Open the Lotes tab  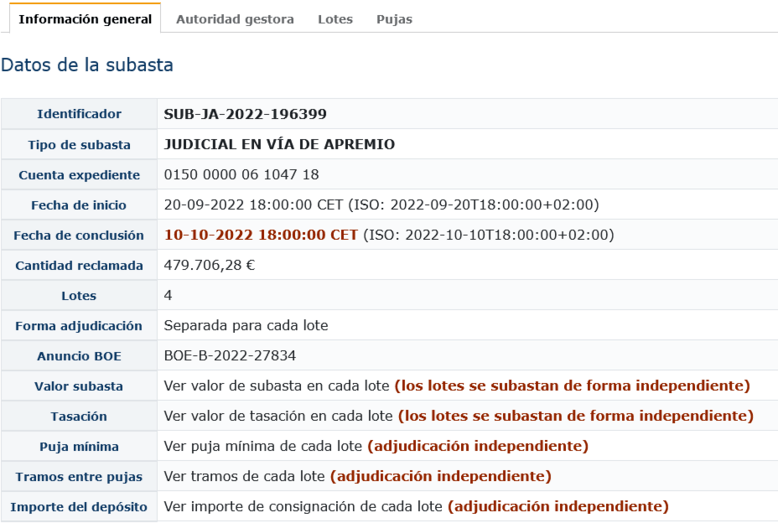[x=335, y=19]
